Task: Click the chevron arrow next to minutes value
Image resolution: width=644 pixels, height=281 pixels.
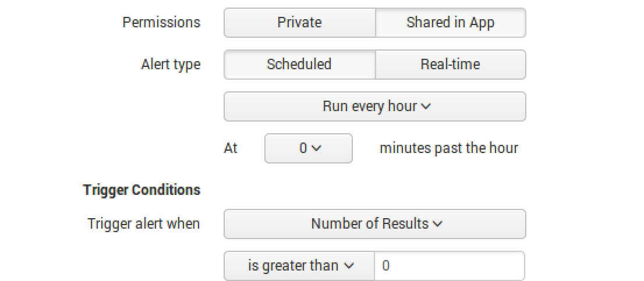Action: click(316, 149)
